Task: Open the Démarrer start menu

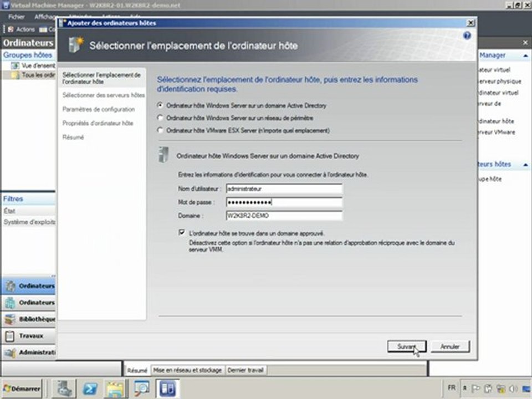Action: click(22, 388)
